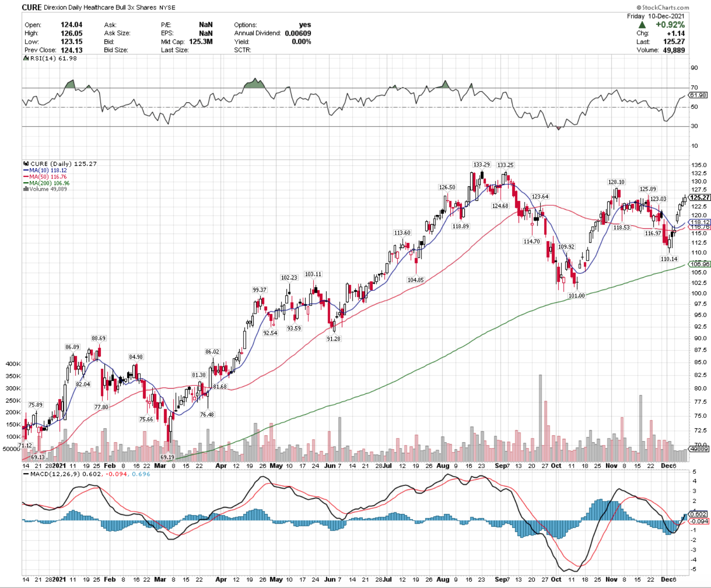The width and height of the screenshot is (711, 588).
Task: Click the P/E value NaN
Action: pos(206,25)
